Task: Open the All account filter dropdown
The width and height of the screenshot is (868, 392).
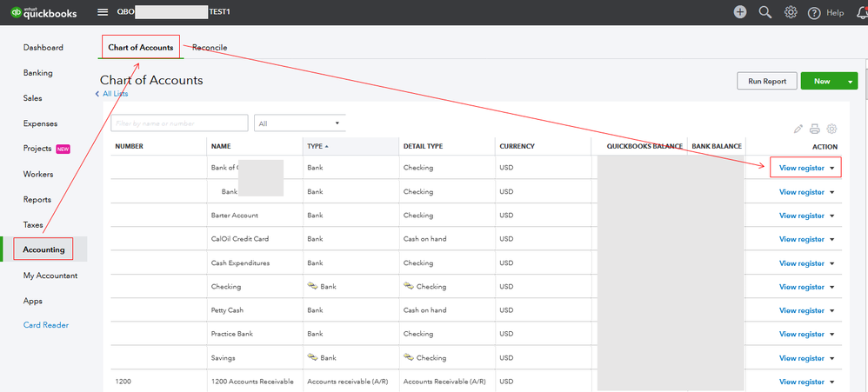Action: click(x=299, y=123)
